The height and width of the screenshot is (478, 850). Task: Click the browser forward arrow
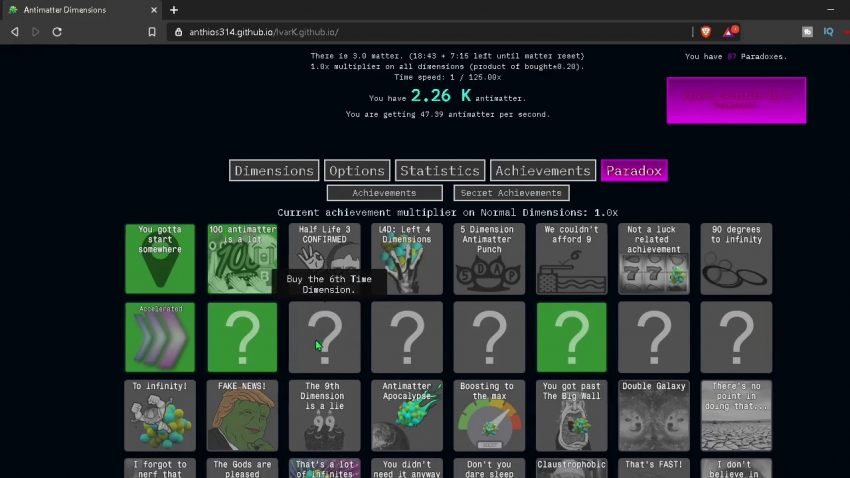coord(36,32)
